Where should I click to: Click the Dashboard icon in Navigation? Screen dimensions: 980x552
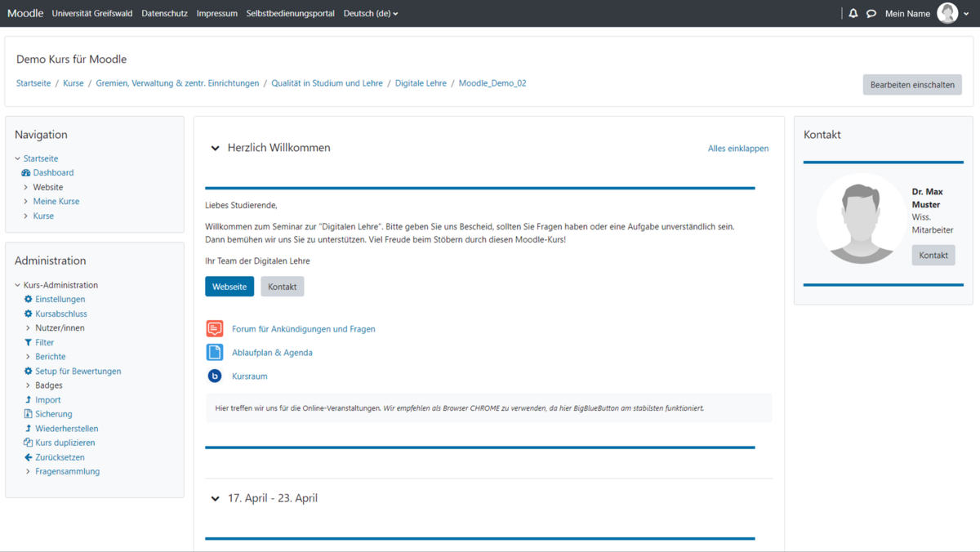(27, 172)
